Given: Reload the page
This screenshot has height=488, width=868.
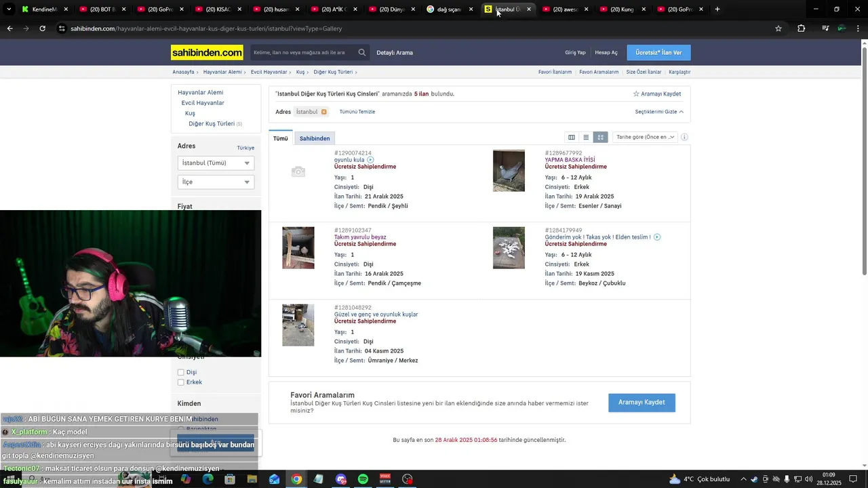Looking at the screenshot, I should point(42,28).
